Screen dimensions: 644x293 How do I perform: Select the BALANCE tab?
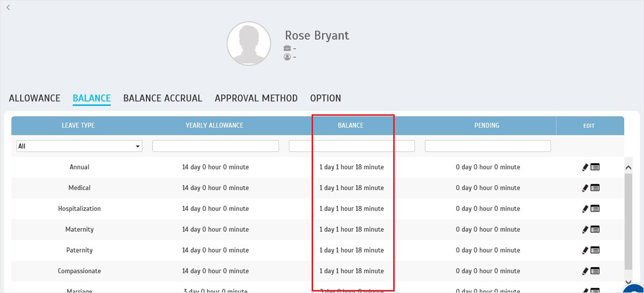click(x=92, y=98)
